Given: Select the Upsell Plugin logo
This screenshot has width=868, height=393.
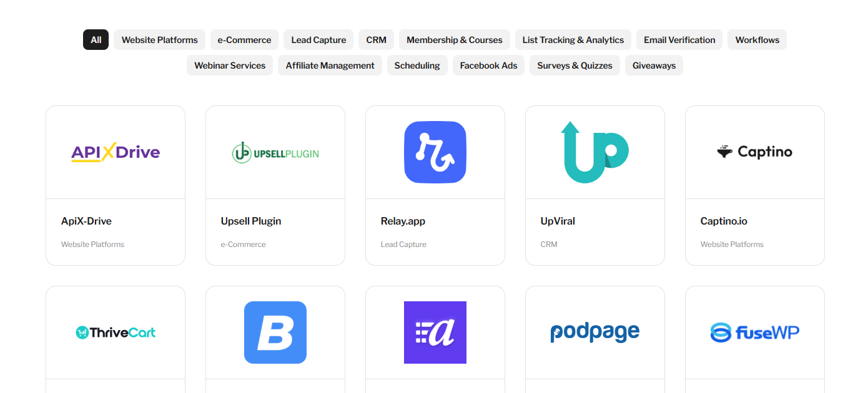Looking at the screenshot, I should point(275,152).
